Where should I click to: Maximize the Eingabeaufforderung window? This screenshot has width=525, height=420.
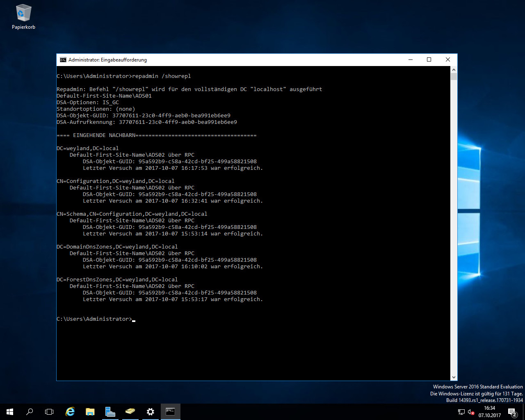(x=429, y=60)
